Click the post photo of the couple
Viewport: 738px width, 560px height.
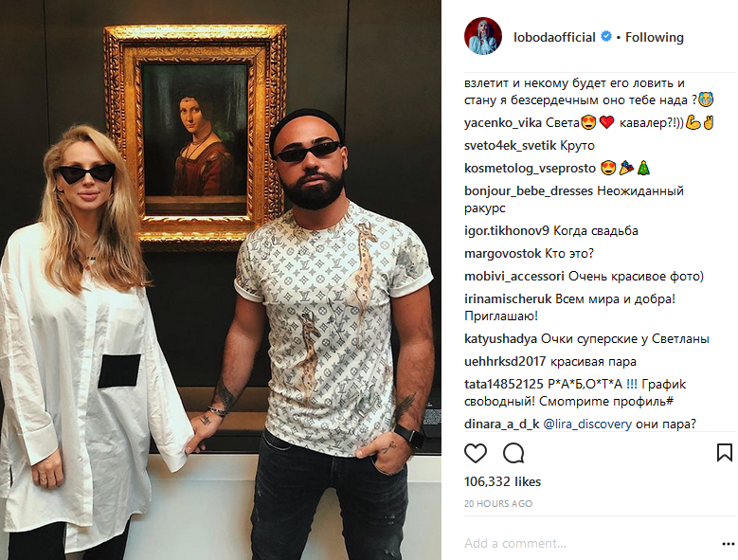click(221, 280)
